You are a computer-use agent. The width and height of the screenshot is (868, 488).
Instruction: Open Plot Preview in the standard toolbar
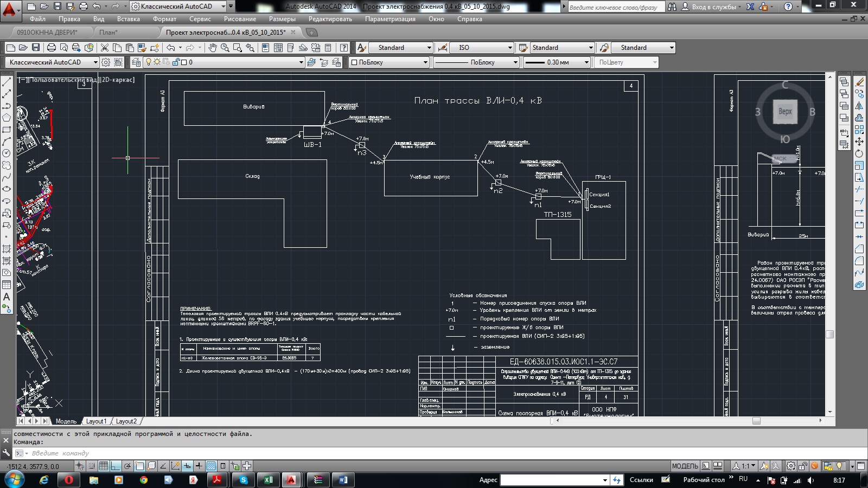[63, 48]
